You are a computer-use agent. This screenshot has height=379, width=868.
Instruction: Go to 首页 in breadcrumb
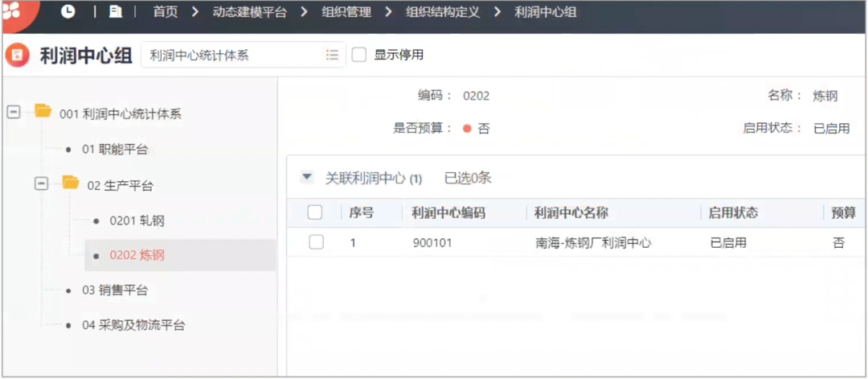[165, 12]
